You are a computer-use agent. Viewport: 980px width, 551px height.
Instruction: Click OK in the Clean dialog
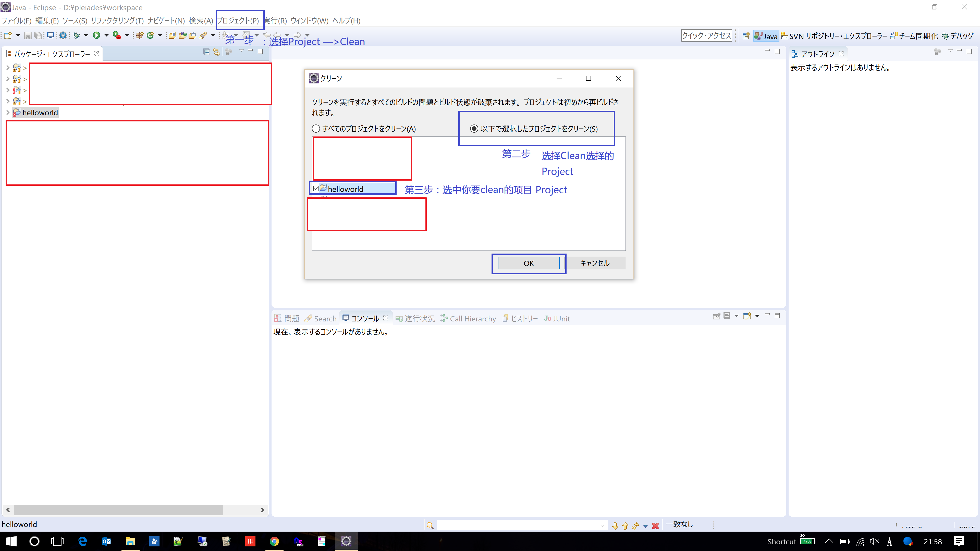point(529,263)
